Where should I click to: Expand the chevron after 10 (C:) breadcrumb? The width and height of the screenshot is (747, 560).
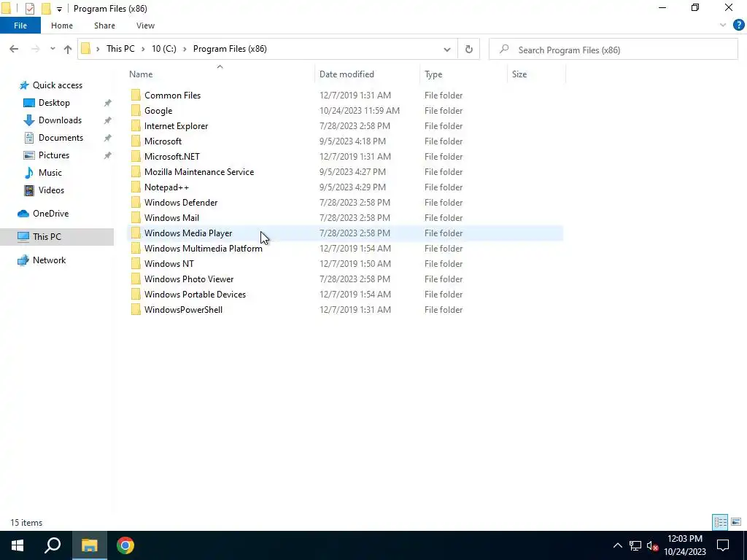click(185, 49)
